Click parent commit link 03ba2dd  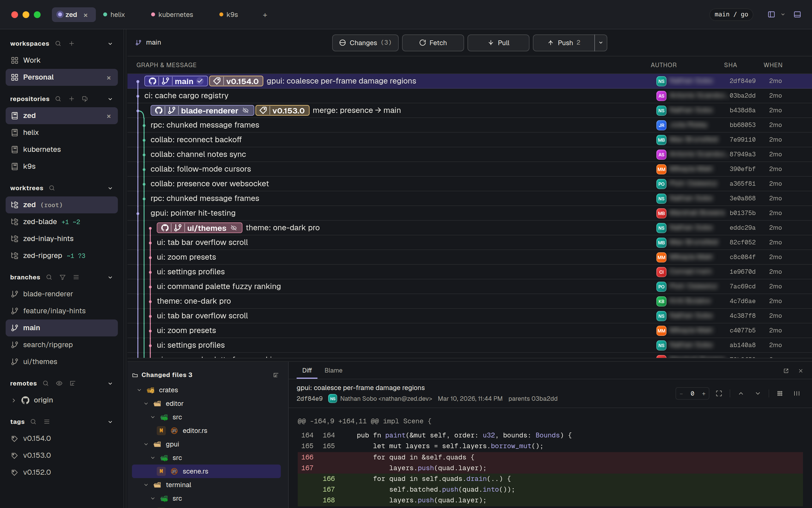click(x=545, y=399)
